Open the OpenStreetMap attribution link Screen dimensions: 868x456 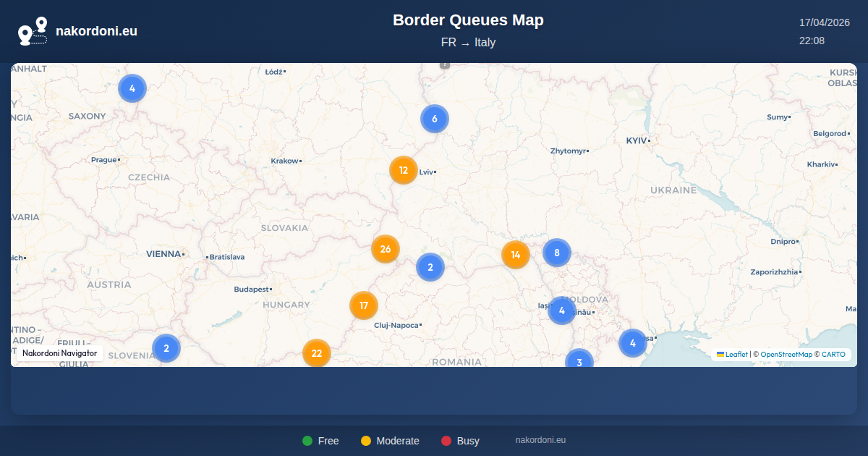786,355
